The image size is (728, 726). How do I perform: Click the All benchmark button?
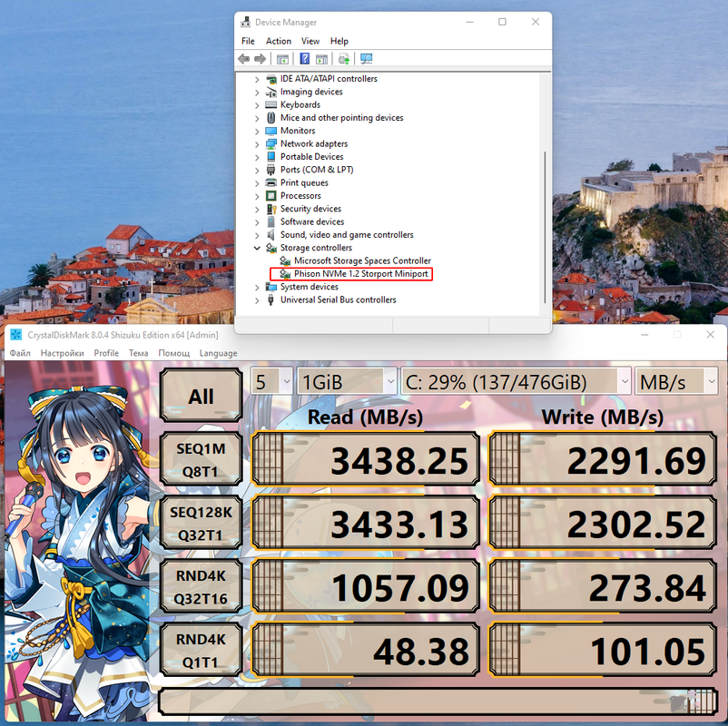(x=201, y=396)
